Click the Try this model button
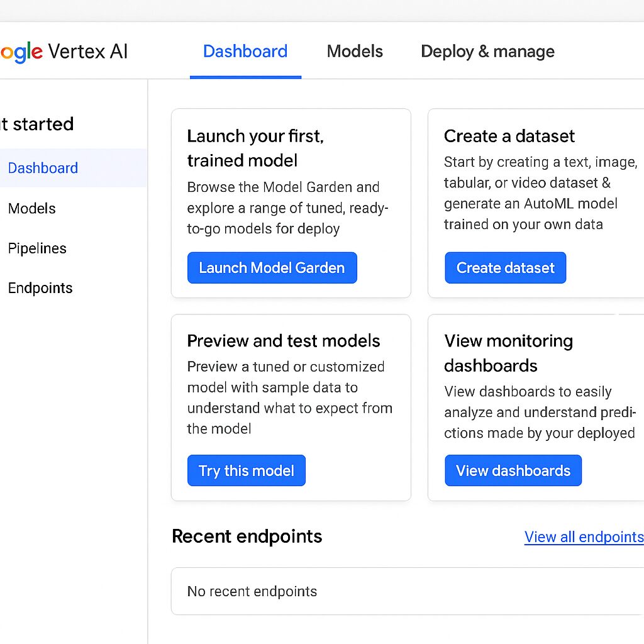 [x=247, y=470]
